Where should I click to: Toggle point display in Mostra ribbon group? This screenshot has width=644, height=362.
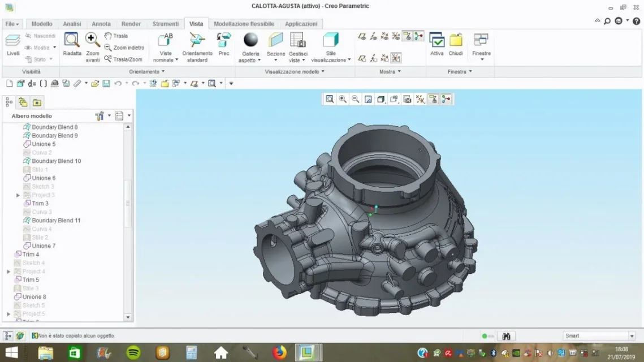[x=384, y=36]
